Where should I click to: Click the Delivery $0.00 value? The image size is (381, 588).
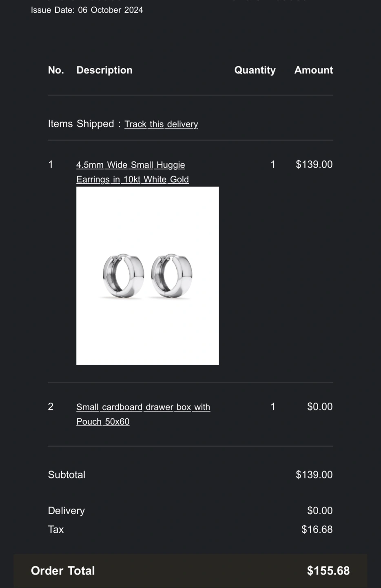(x=320, y=511)
